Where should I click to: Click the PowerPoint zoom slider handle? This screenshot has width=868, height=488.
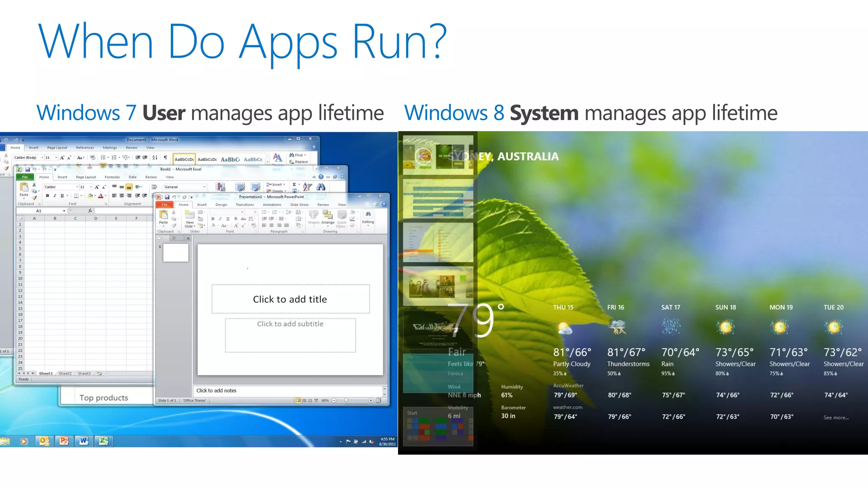click(x=346, y=400)
